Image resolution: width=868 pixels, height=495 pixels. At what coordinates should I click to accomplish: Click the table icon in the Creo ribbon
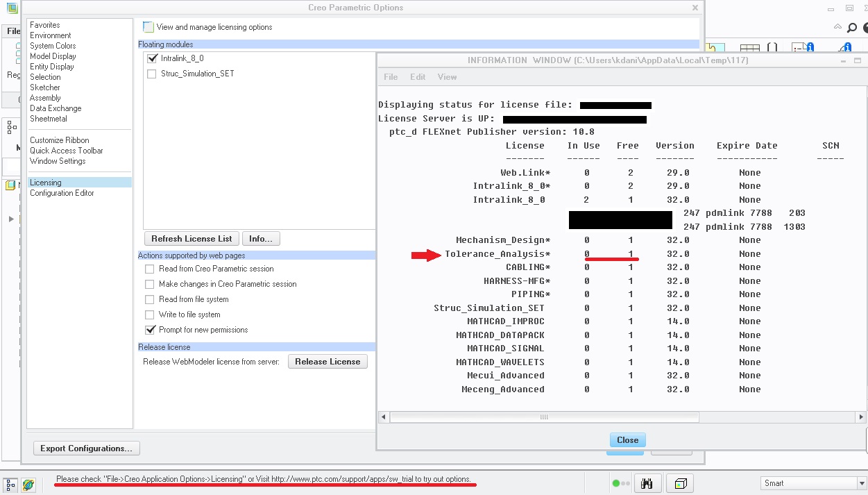click(x=749, y=49)
